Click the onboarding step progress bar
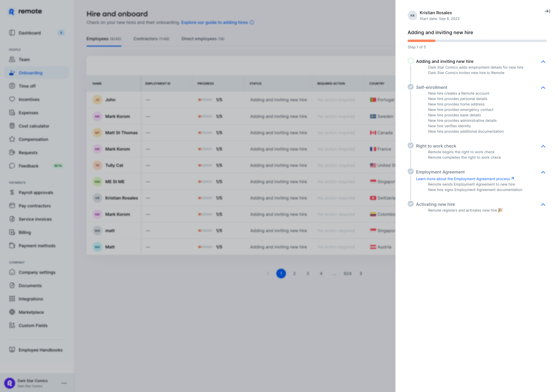Screen dimensions: 558x392 (x=477, y=41)
